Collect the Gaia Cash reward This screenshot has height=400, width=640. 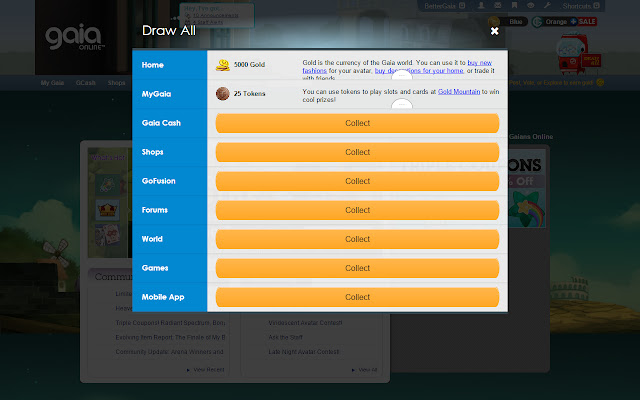tap(357, 123)
